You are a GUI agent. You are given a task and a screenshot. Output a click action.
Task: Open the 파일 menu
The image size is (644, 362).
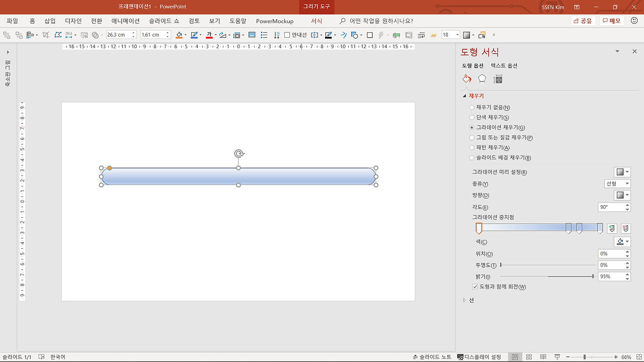point(12,21)
